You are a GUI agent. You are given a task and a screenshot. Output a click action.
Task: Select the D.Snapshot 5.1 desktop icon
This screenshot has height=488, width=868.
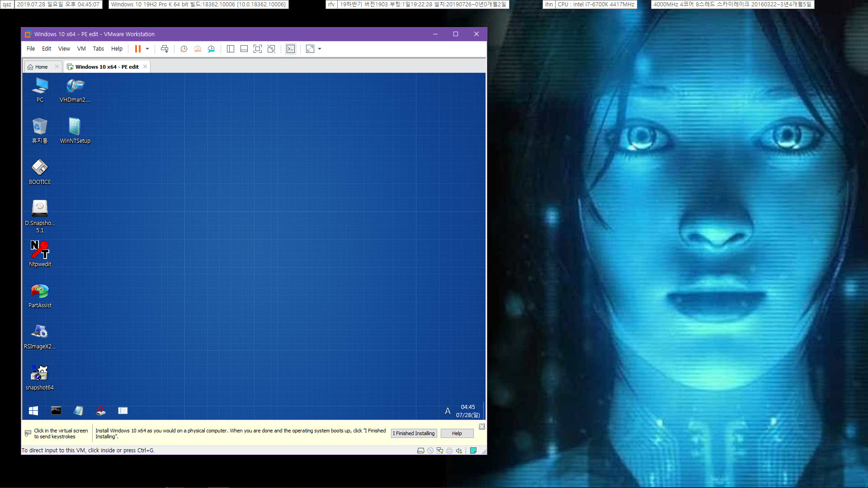pyautogui.click(x=40, y=216)
